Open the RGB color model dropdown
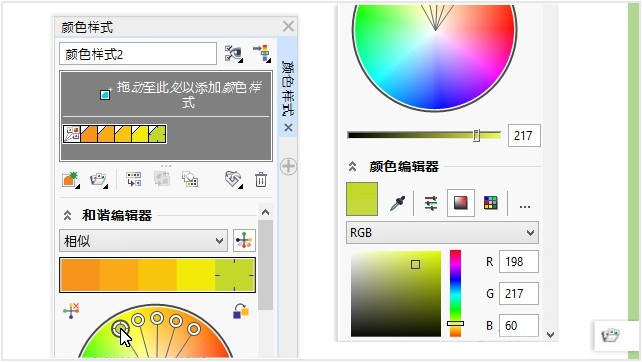The width and height of the screenshot is (642, 362). pos(442,233)
